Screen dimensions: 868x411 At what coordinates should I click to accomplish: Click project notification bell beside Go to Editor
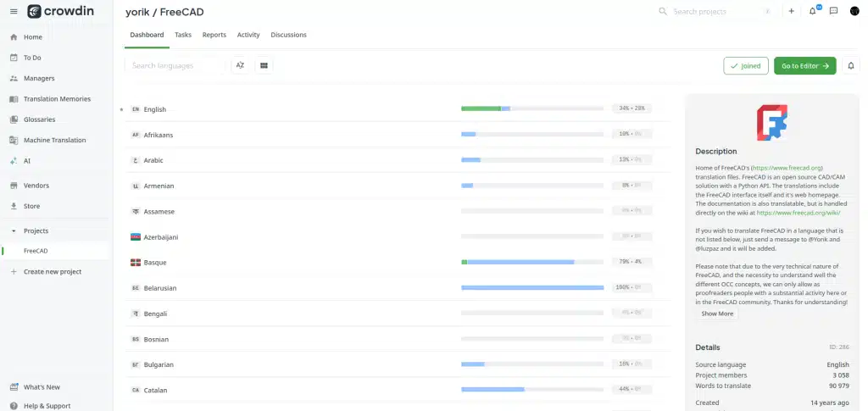[x=851, y=66]
